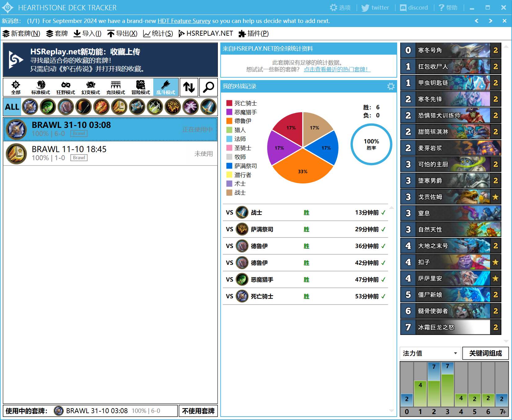
Task: Show all classes with the ALL filter
Action: [12, 107]
